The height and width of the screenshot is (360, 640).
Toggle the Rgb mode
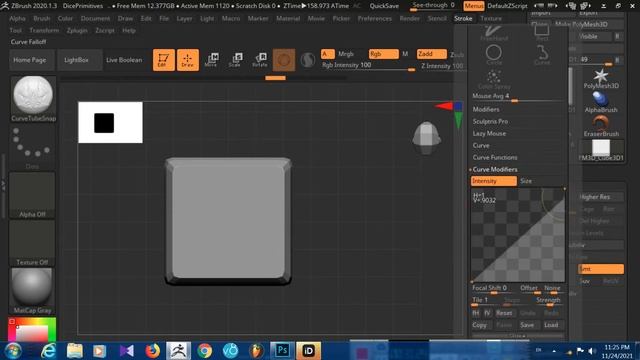point(384,54)
